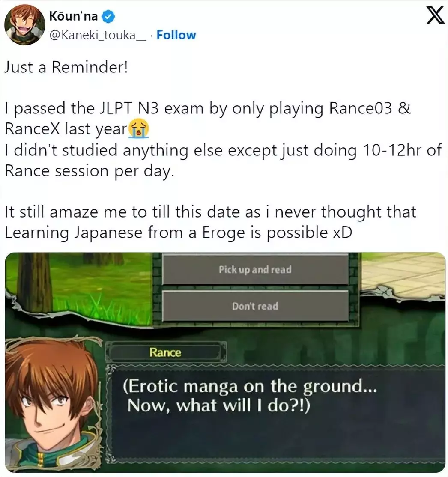Click the Rance speaker name plate
This screenshot has width=448, height=477.
[166, 352]
